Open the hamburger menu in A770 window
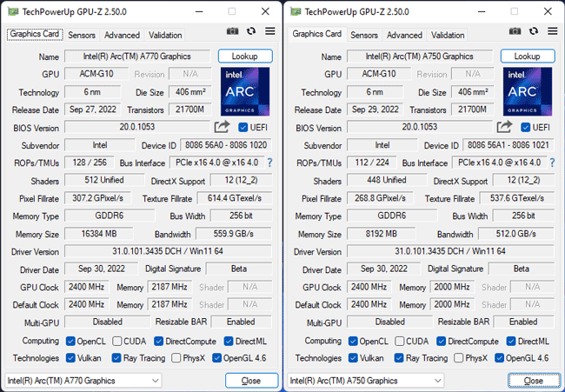565x392 pixels. pyautogui.click(x=269, y=31)
